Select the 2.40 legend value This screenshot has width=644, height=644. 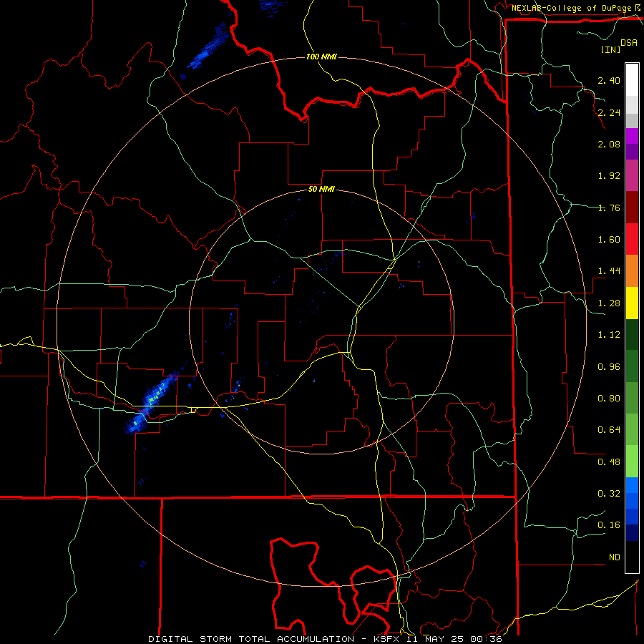[x=609, y=80]
